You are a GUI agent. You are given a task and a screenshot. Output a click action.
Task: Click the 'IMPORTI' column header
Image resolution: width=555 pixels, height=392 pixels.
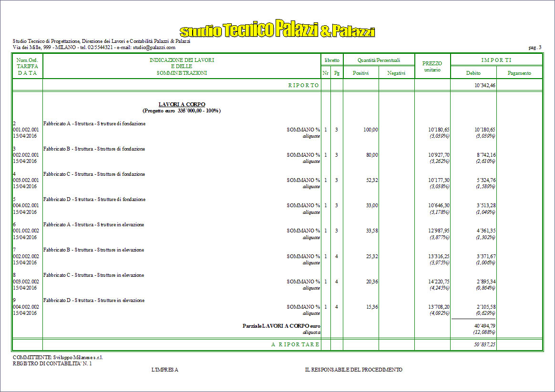496,60
